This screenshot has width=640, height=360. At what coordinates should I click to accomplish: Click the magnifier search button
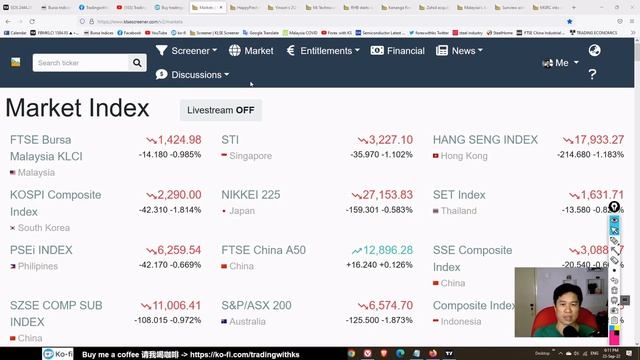pyautogui.click(x=137, y=63)
